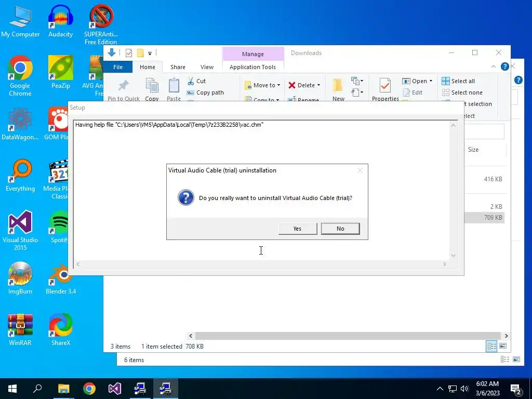
Task: Open PeaZip desktop icon
Action: (x=61, y=72)
